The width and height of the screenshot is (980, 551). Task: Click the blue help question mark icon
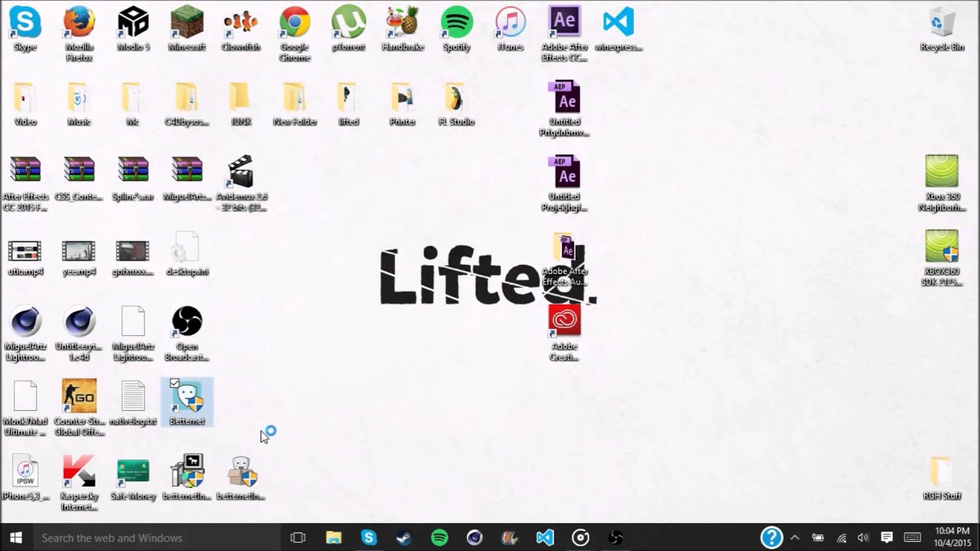pos(771,537)
